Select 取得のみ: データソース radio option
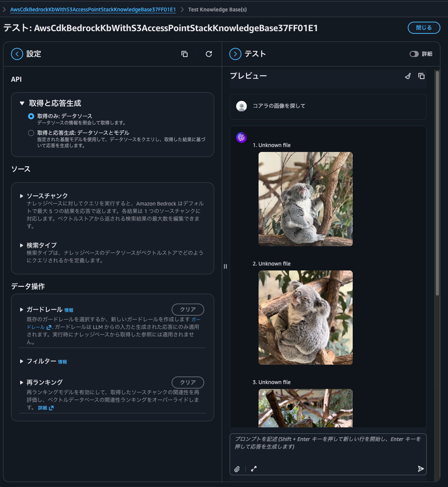The height and width of the screenshot is (487, 448). (31, 116)
